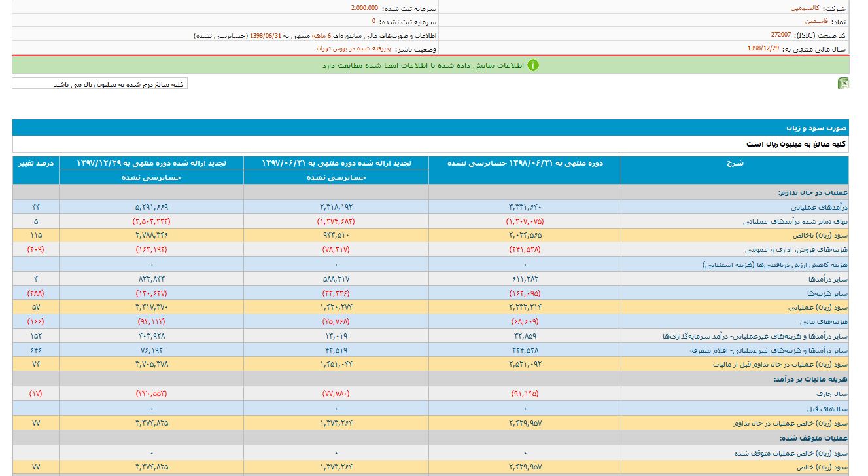The image size is (868, 476).
Task: Click the operating profit value ۱,۴۲۰,۲۷۴
Action: (x=336, y=308)
